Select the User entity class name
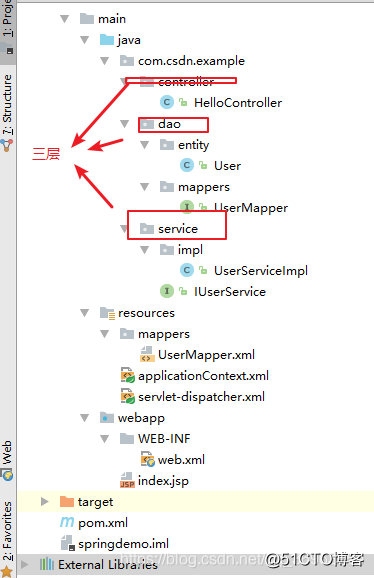Viewport: 374px width, 578px height. tap(227, 166)
